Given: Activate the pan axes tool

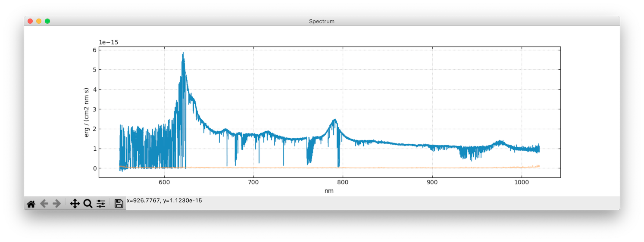Looking at the screenshot, I should tap(75, 204).
